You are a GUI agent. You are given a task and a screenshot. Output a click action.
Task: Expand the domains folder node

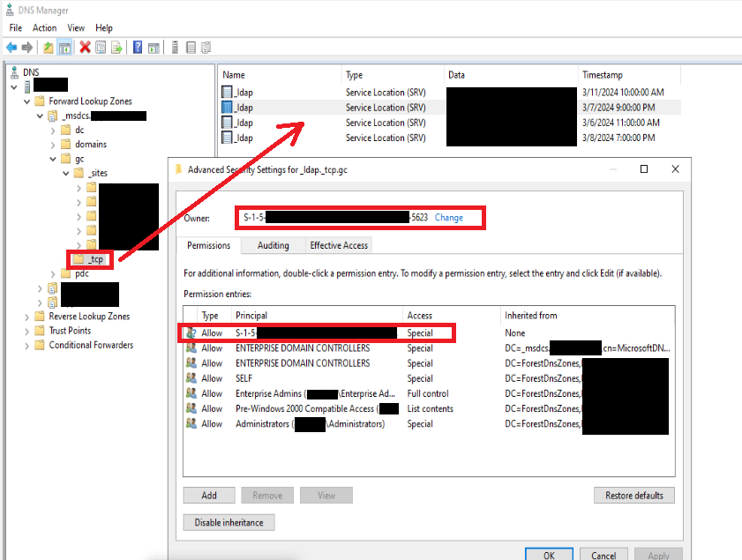53,145
